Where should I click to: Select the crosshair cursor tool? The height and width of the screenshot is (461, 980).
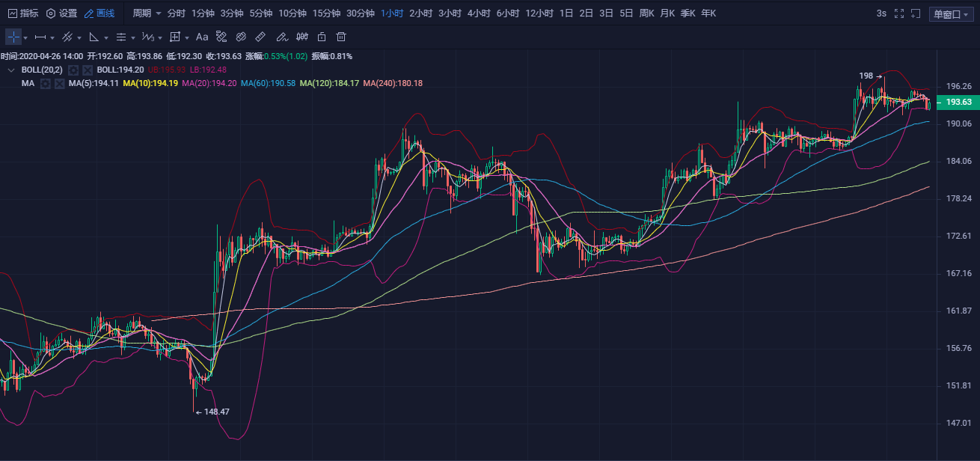tap(13, 37)
